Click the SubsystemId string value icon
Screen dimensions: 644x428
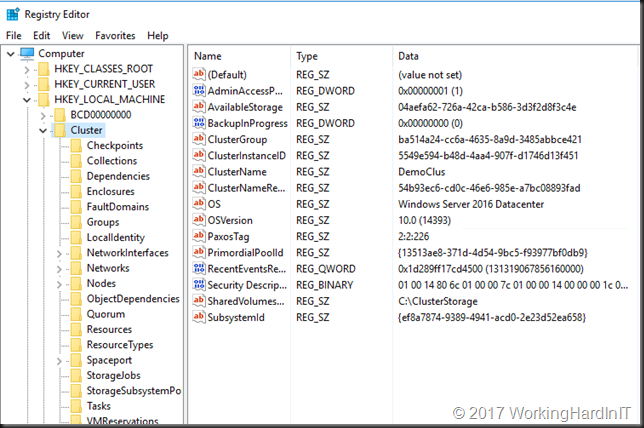point(199,317)
